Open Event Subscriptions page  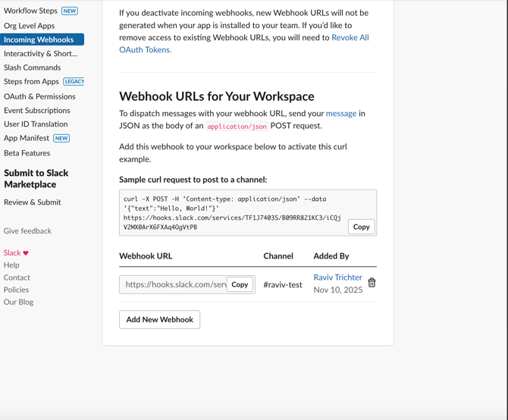pyautogui.click(x=36, y=110)
